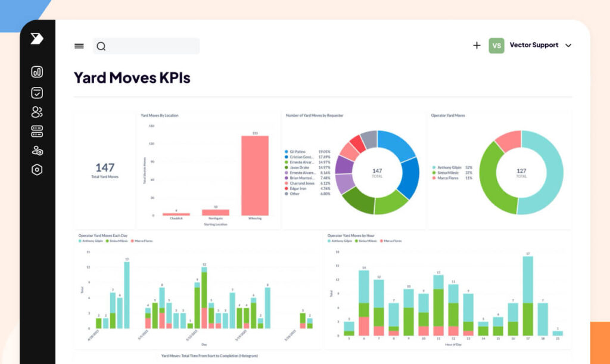Toggle Ernesto Alvare... 8.16% legend entry
Screen dimensions: 610x364
click(x=307, y=173)
